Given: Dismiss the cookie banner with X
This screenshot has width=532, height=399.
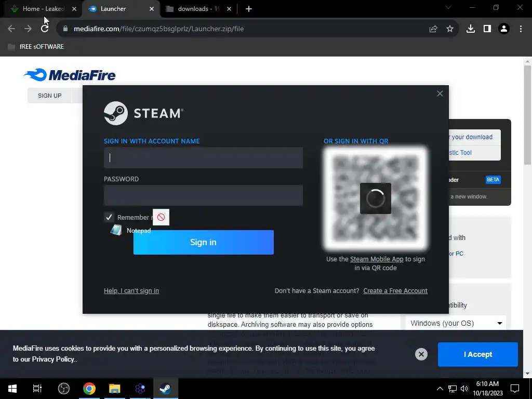Looking at the screenshot, I should coord(421,354).
